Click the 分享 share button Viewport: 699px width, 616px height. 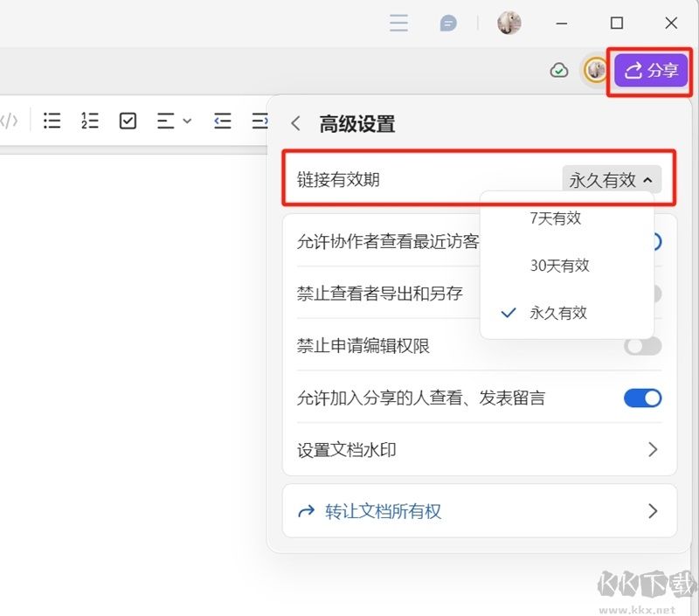650,71
